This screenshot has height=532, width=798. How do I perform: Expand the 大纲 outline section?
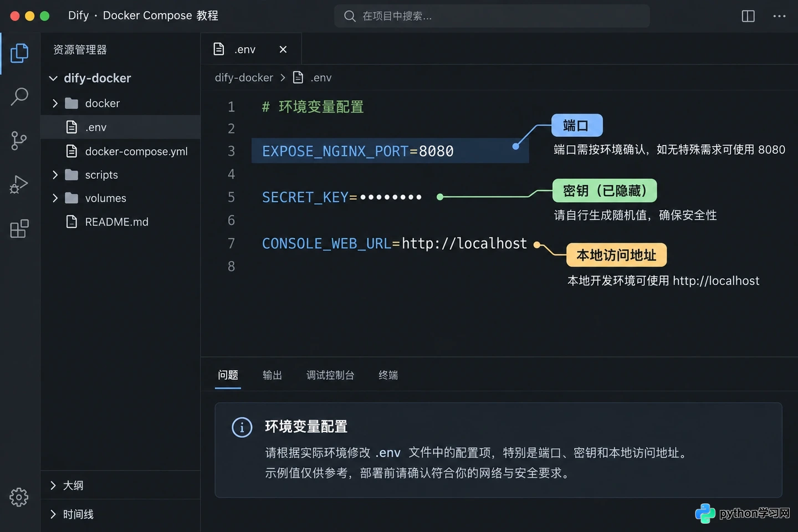point(53,485)
